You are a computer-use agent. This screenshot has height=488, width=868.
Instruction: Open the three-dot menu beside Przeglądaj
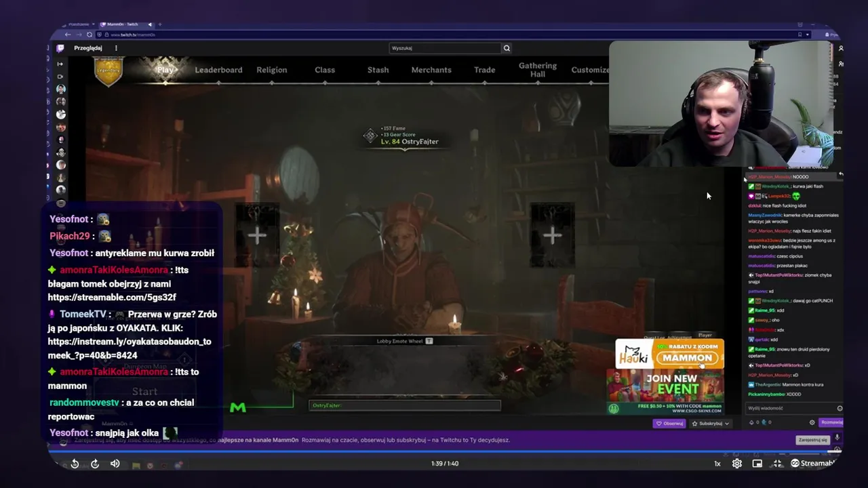(x=116, y=48)
